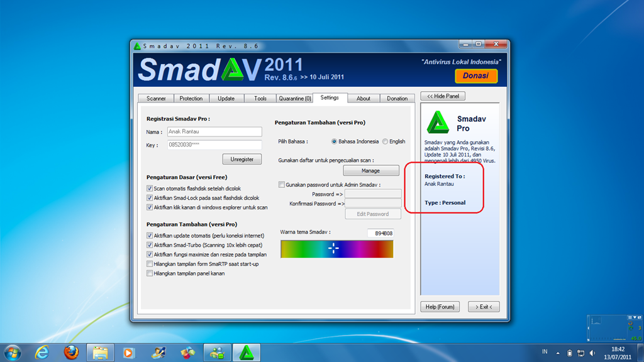Click the green Smadav Pro panel logo
Screen dimensions: 644x362
438,123
